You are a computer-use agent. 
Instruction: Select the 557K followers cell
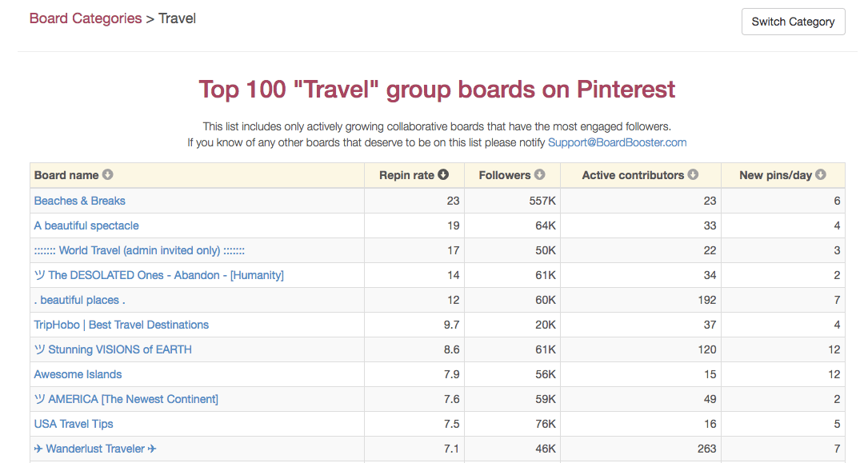pyautogui.click(x=512, y=201)
